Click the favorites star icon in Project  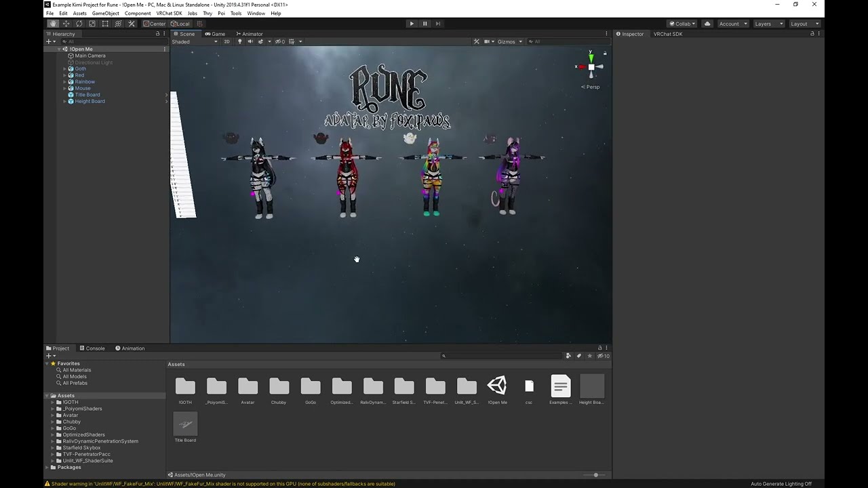click(x=589, y=356)
